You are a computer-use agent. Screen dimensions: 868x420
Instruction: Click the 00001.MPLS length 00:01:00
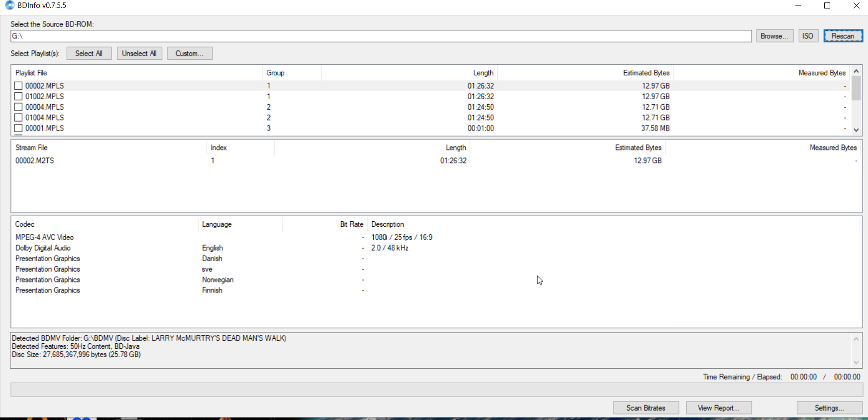click(481, 128)
